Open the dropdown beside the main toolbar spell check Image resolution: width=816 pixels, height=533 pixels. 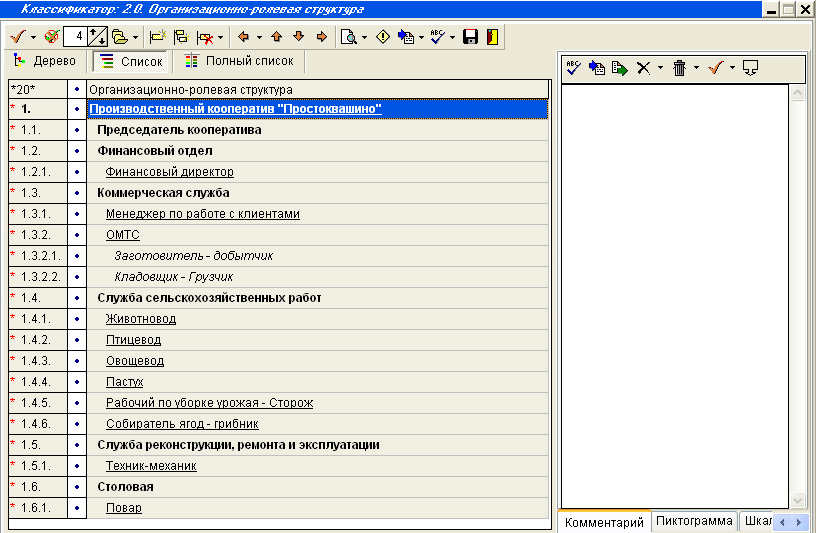(452, 37)
